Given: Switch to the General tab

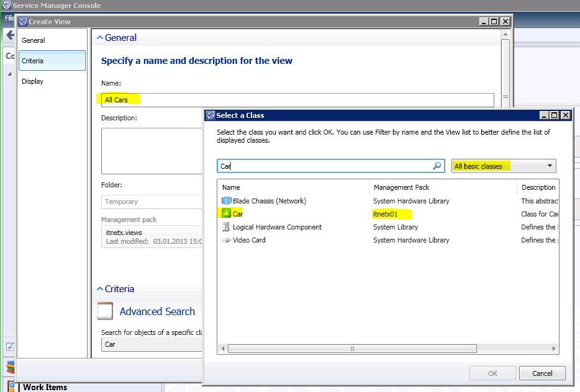Looking at the screenshot, I should pos(34,40).
